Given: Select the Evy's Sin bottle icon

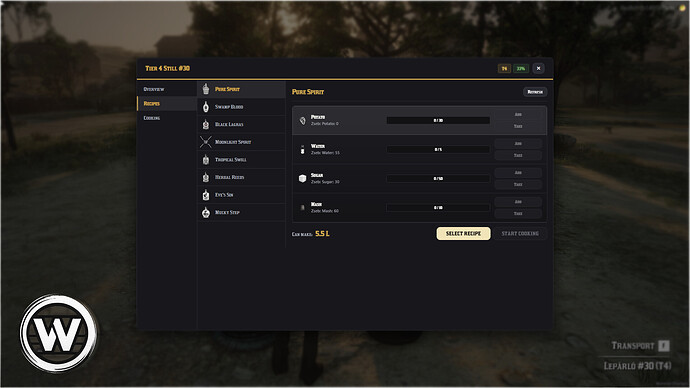Looking at the screenshot, I should pyautogui.click(x=206, y=195).
